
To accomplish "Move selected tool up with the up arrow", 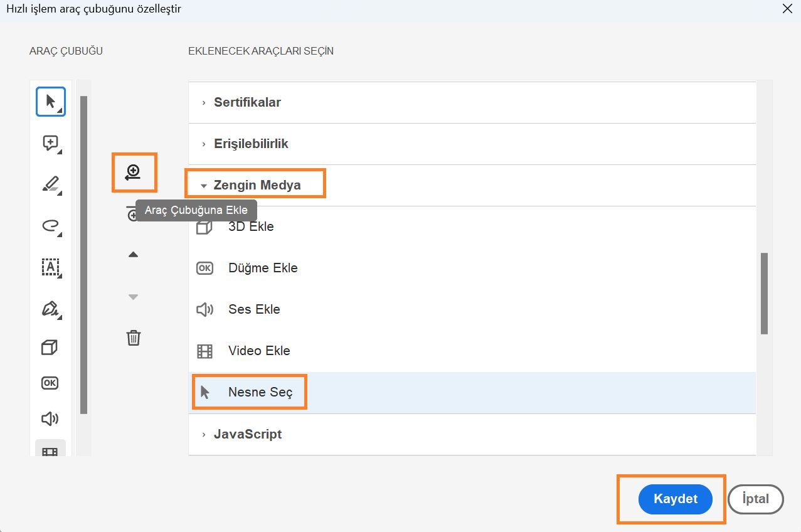I will [x=133, y=255].
